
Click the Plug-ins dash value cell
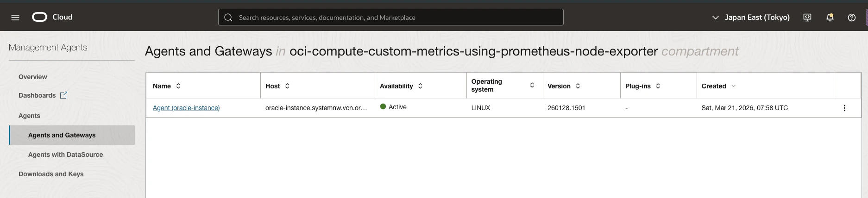click(x=627, y=108)
